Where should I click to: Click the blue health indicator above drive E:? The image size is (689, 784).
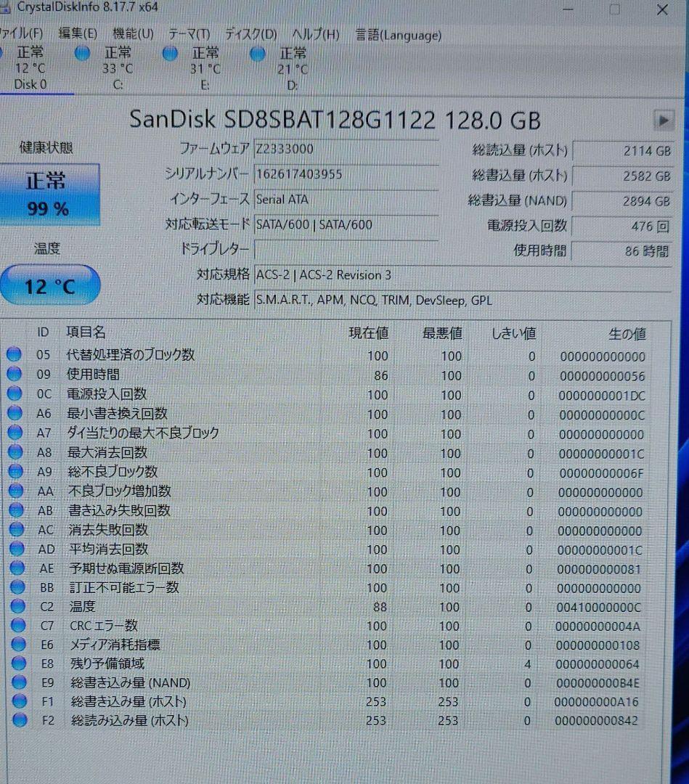[x=169, y=53]
